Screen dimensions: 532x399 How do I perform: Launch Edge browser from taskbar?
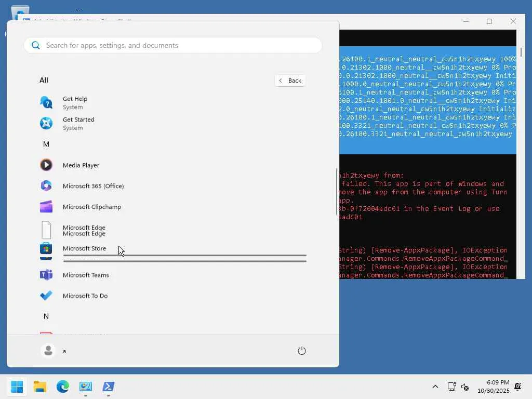pyautogui.click(x=63, y=387)
